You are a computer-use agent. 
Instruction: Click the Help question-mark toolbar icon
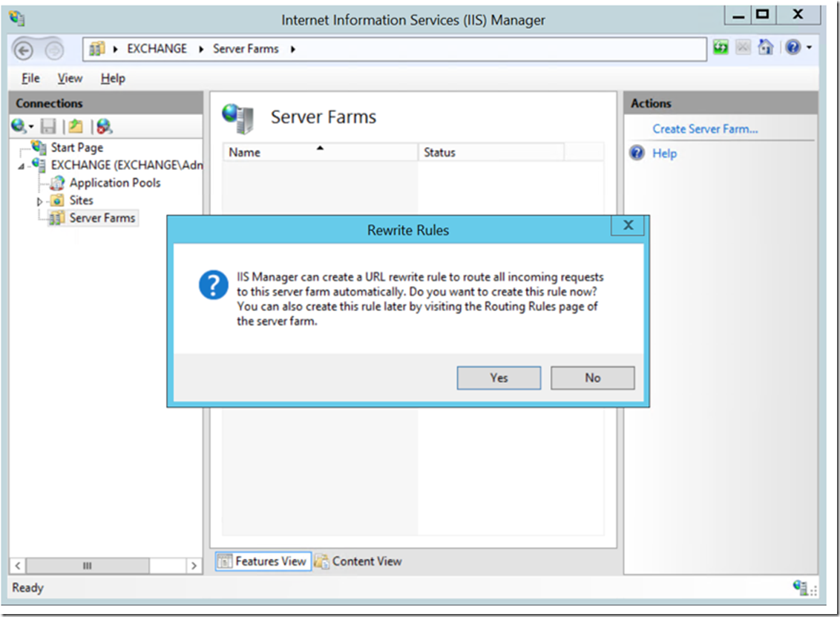point(793,48)
